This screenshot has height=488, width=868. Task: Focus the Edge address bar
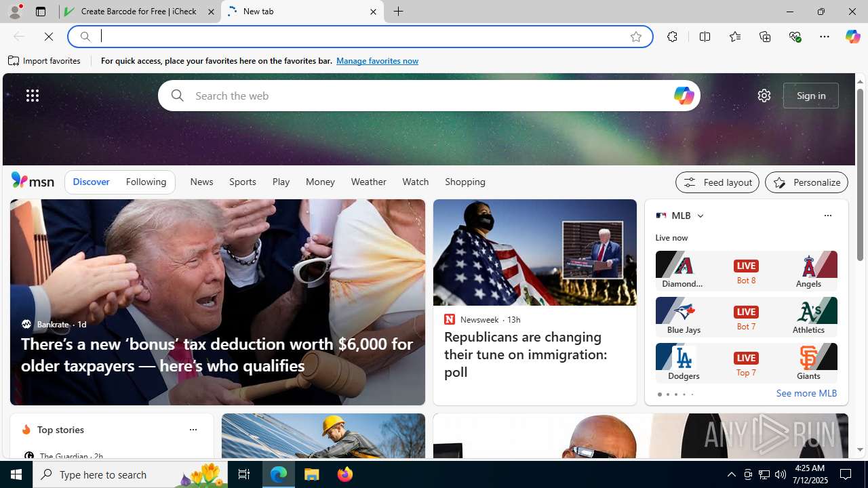(359, 37)
